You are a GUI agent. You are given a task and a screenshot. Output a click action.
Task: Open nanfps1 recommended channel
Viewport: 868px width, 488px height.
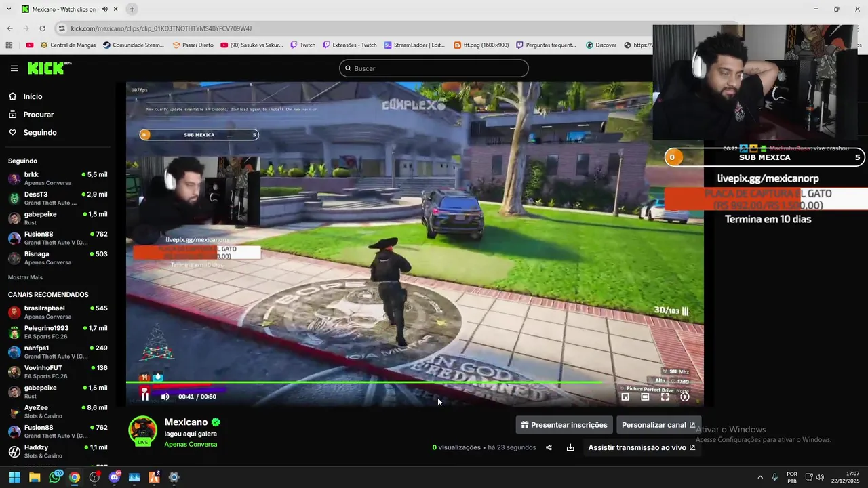tap(58, 352)
